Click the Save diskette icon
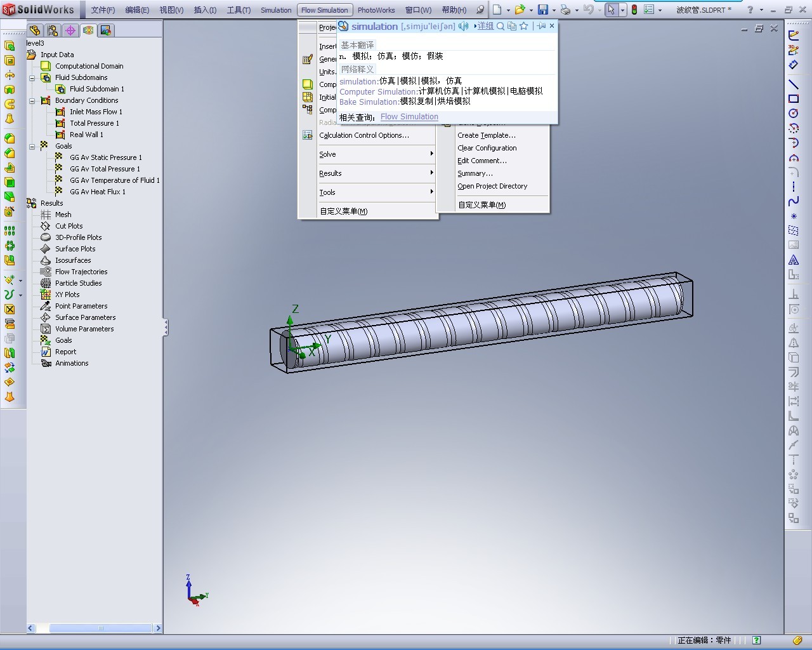 543,10
